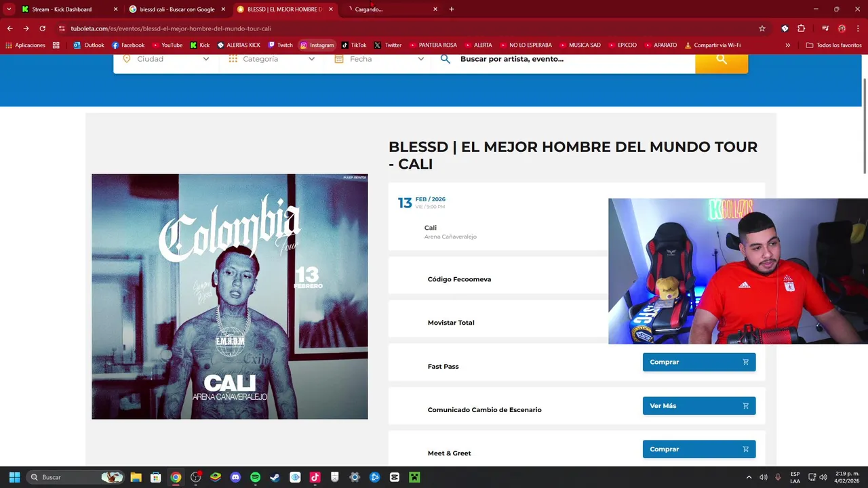The height and width of the screenshot is (488, 868).
Task: Open the Compartir vía Wi-Fi bookmark
Action: tap(713, 45)
